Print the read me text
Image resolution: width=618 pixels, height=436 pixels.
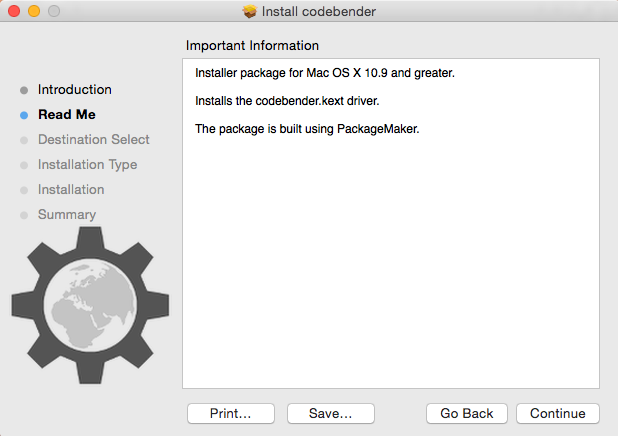231,413
